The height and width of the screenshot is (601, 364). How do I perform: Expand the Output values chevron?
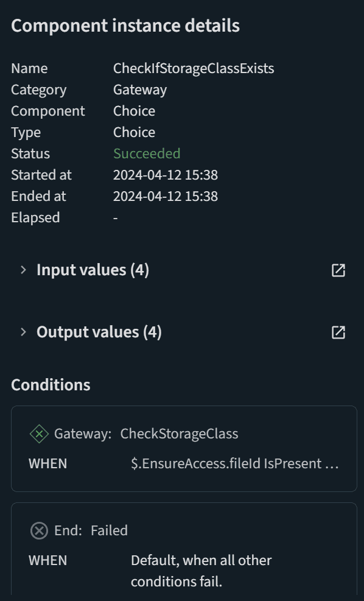23,332
